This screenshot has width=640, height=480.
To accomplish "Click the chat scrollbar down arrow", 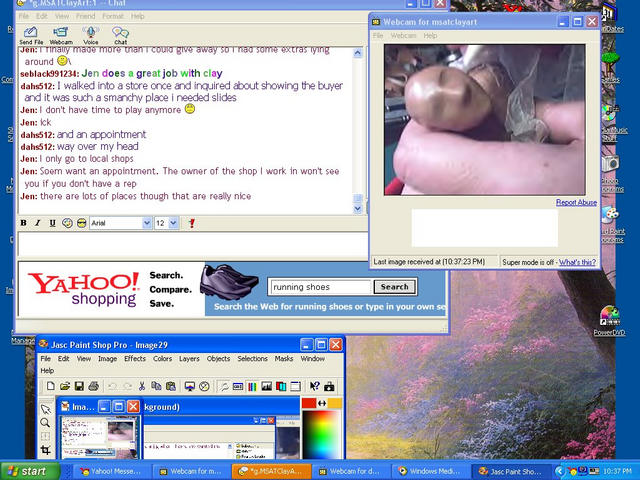I will click(358, 209).
